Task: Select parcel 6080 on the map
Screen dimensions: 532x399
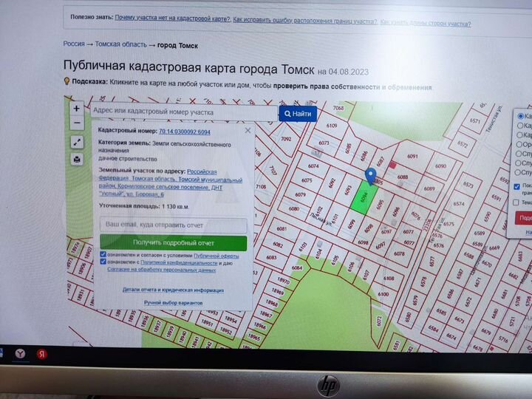Action: (x=294, y=209)
